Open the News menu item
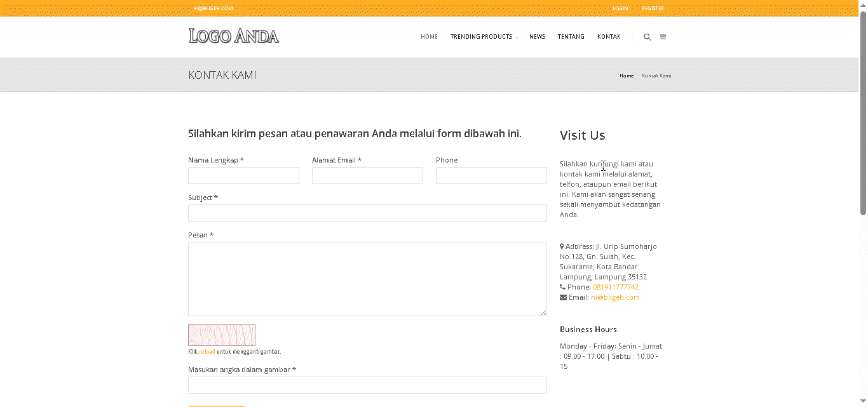Viewport: 868px width, 407px height. click(x=537, y=37)
